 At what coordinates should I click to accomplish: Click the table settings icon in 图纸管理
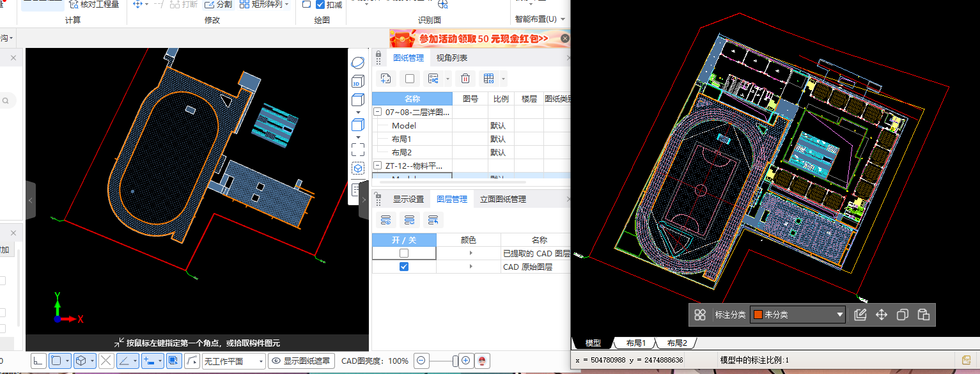(489, 79)
